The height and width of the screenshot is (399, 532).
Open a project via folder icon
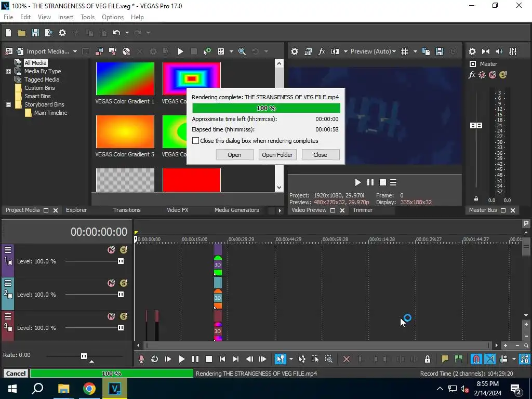(x=22, y=33)
